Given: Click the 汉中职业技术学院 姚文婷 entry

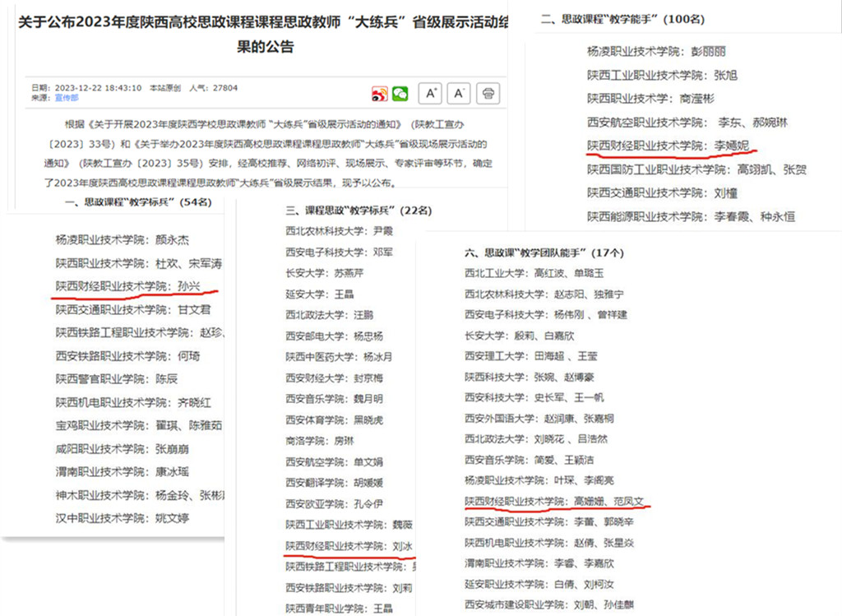Looking at the screenshot, I should [x=122, y=518].
